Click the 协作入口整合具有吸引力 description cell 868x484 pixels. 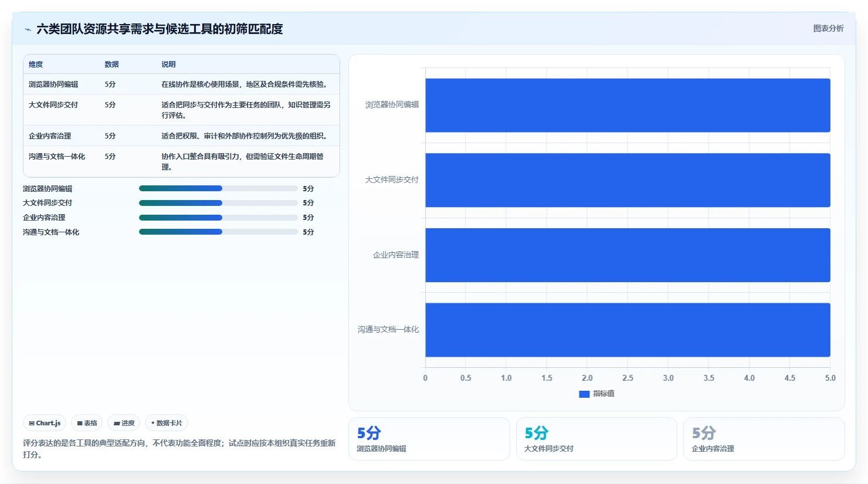click(243, 162)
